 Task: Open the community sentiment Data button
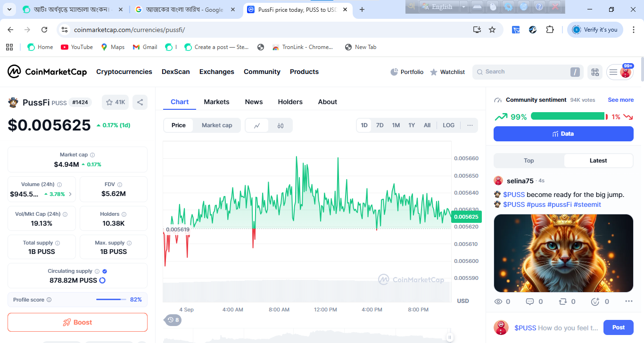tap(563, 134)
